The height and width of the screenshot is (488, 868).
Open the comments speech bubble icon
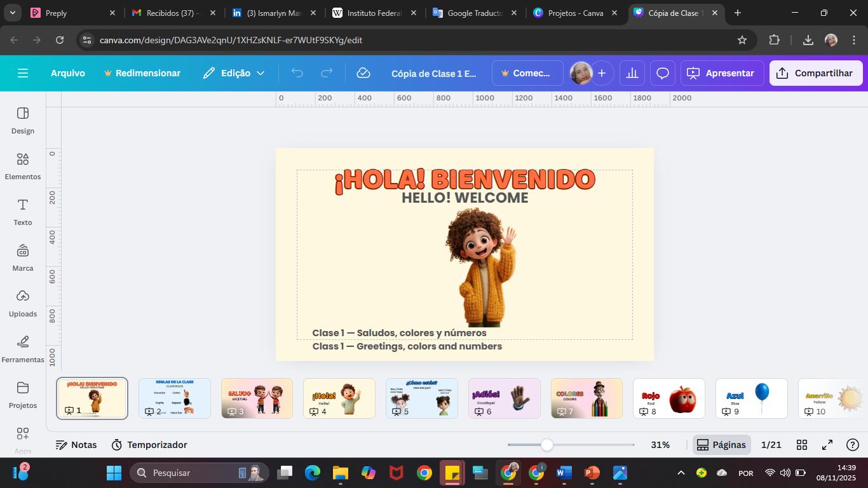click(x=662, y=73)
